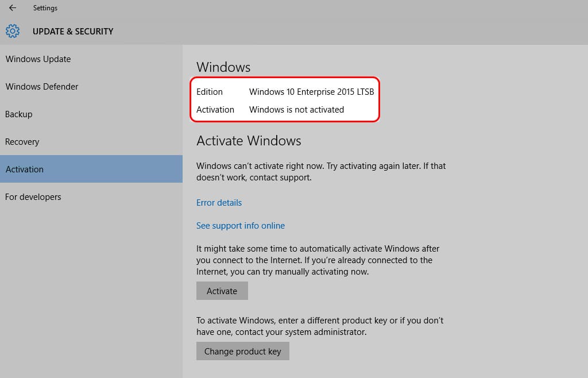
Task: Open the For developers section
Action: click(x=91, y=197)
